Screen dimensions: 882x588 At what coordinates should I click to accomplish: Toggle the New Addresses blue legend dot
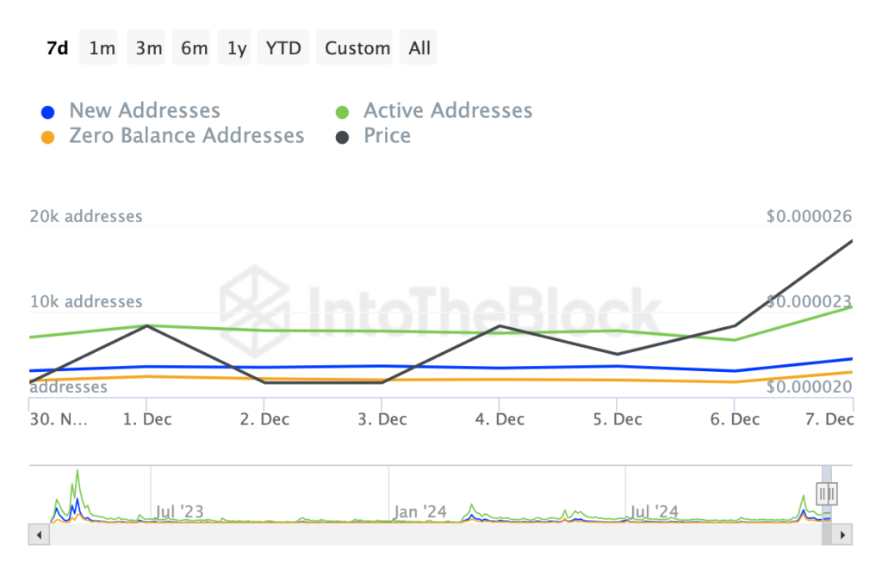(48, 112)
